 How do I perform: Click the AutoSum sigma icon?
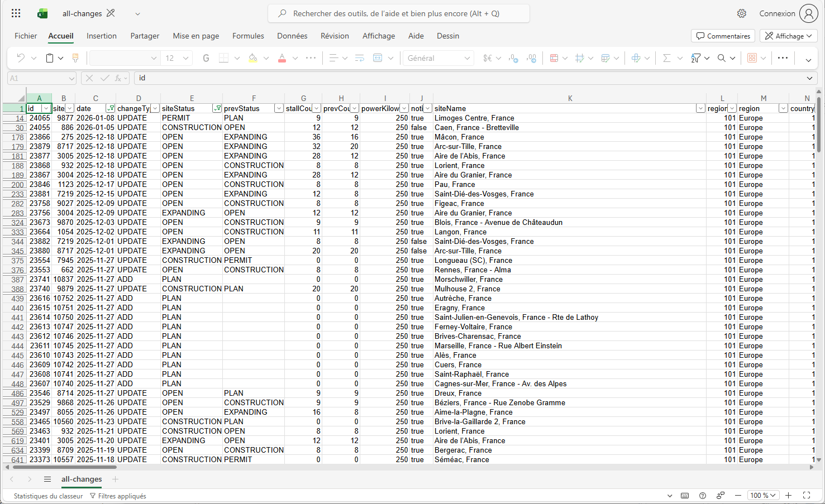click(x=666, y=58)
